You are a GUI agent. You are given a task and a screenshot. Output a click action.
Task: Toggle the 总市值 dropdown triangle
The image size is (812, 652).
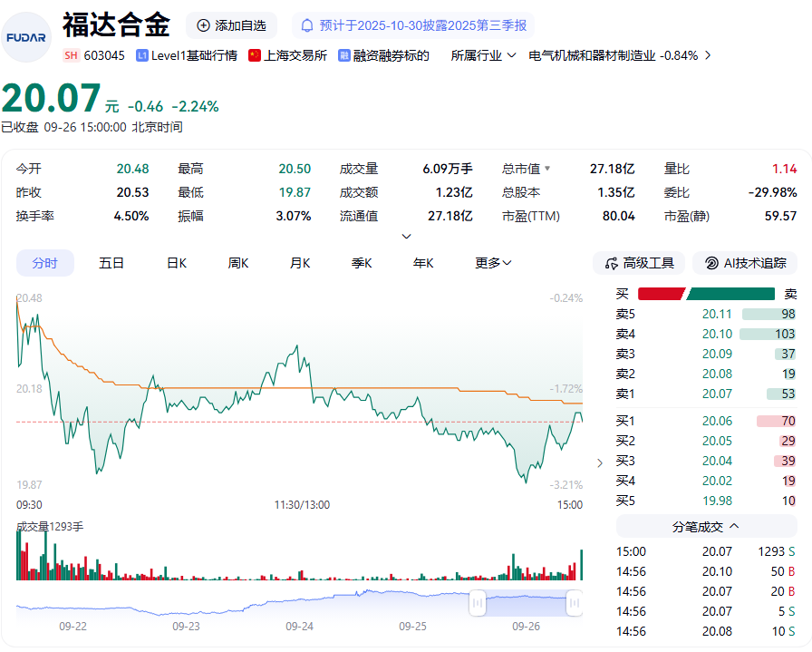(546, 169)
